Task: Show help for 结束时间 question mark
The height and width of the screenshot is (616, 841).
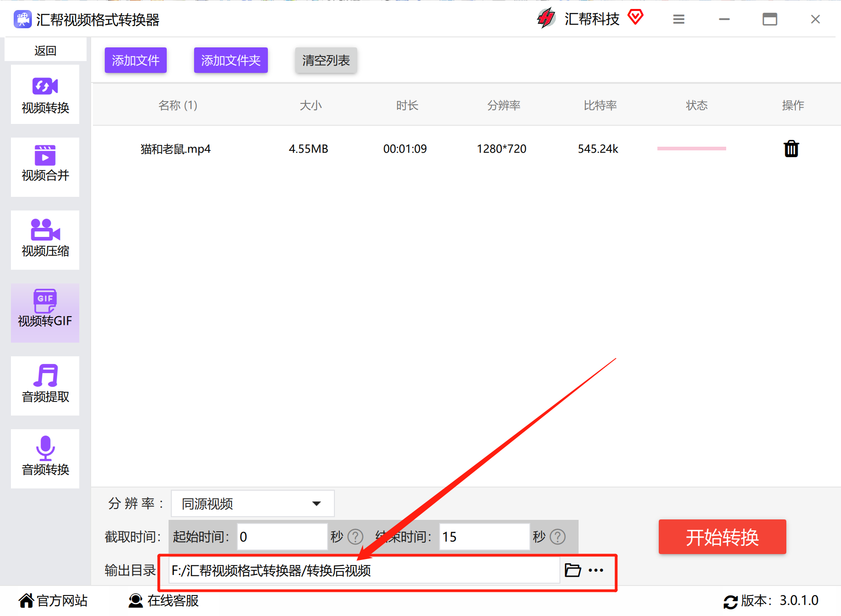Action: 558,537
